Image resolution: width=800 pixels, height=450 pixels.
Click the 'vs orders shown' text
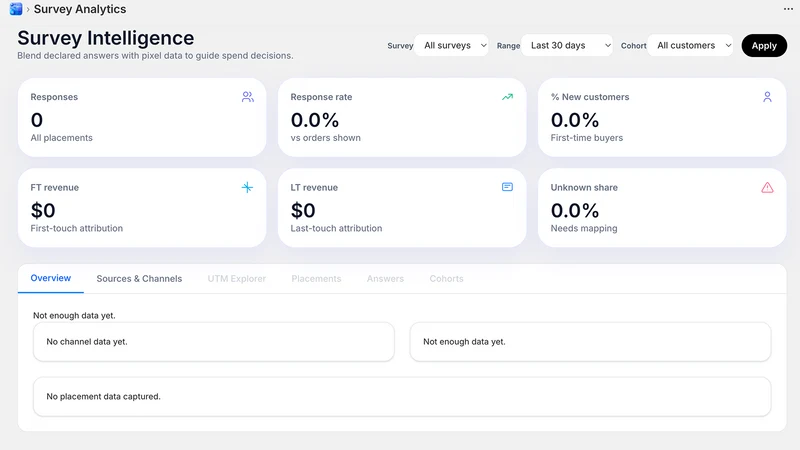(x=326, y=138)
